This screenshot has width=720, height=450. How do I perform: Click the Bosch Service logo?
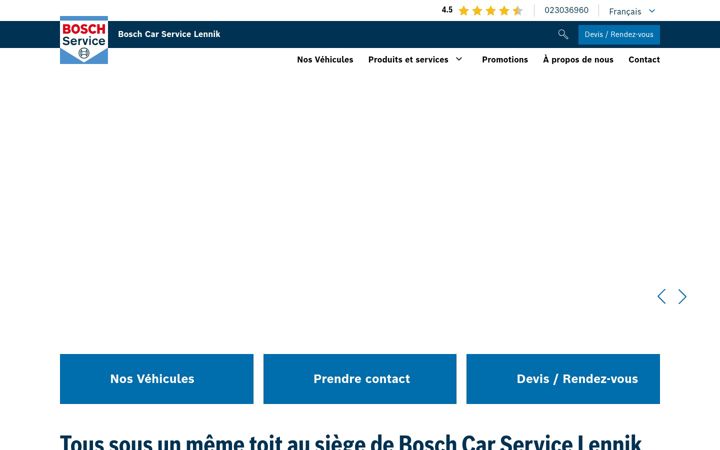pos(84,40)
